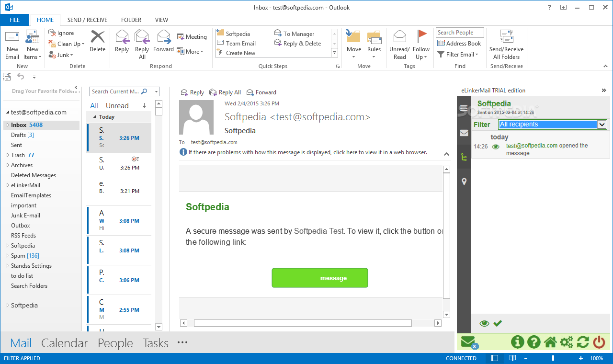
Task: Open the FILE tab
Action: point(15,20)
